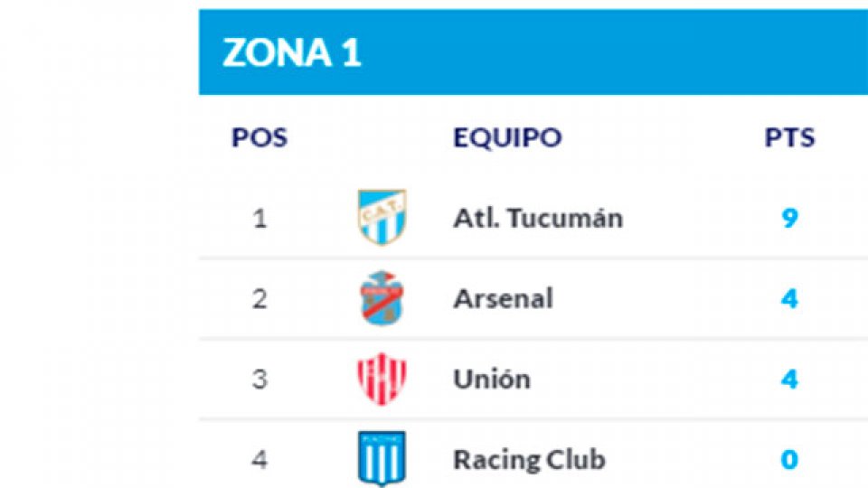
Task: Click the Unión red-striped crest
Action: [x=382, y=378]
